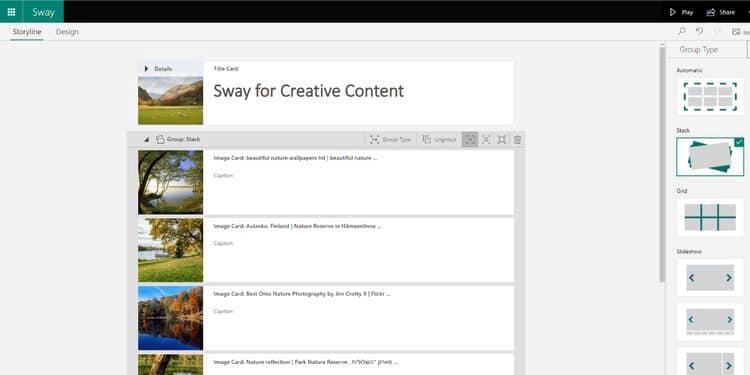
Task: Select the tree arch lake thumbnail
Action: pos(170,182)
